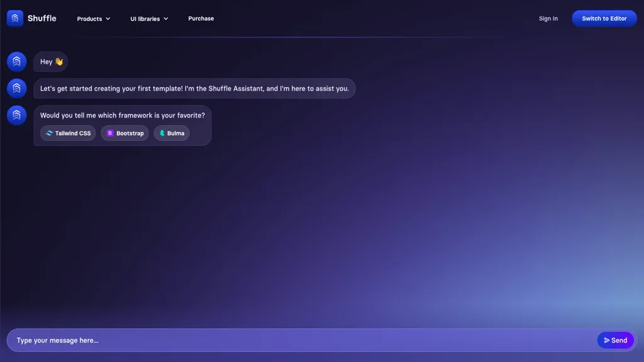Click the Shuffle brand name text

[42, 18]
